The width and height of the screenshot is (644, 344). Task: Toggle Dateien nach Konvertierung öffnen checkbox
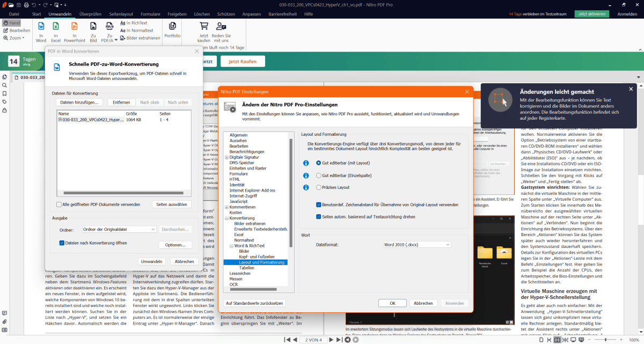pyautogui.click(x=62, y=243)
